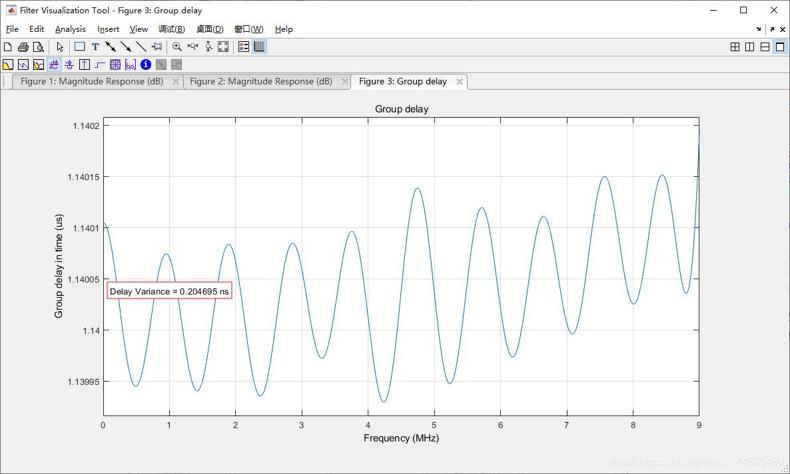The height and width of the screenshot is (474, 790).
Task: Close the Figure 2 tab
Action: [345, 82]
